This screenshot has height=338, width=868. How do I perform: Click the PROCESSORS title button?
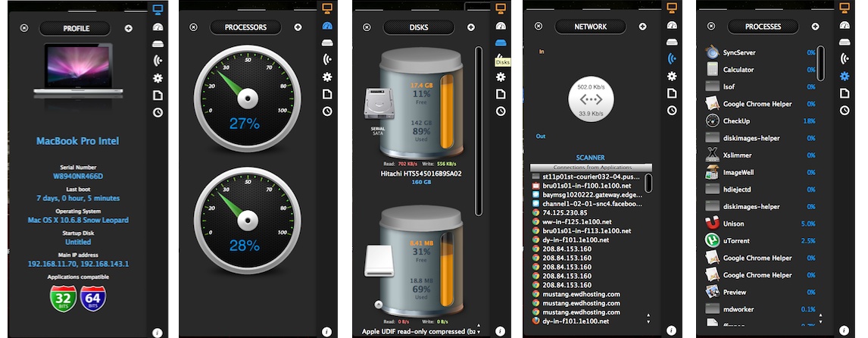point(245,27)
